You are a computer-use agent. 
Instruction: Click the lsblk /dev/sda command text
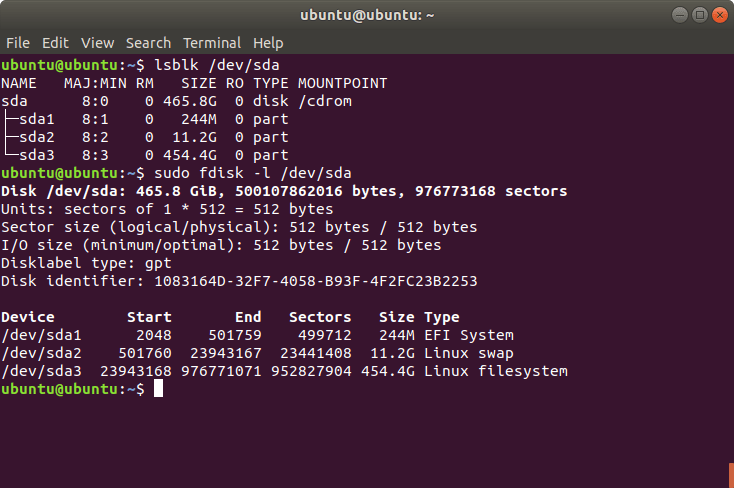(217, 65)
